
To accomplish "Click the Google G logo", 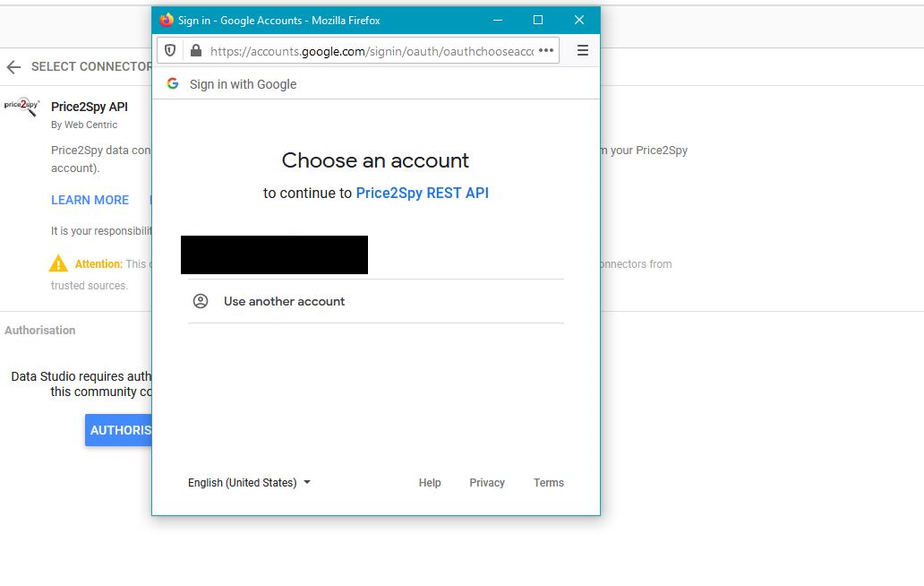I will click(x=173, y=83).
